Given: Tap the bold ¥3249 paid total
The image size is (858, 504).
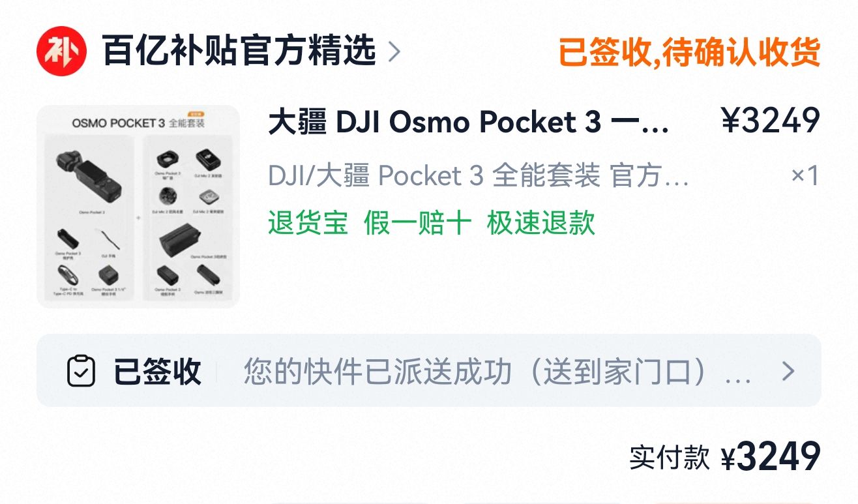Looking at the screenshot, I should tap(771, 457).
